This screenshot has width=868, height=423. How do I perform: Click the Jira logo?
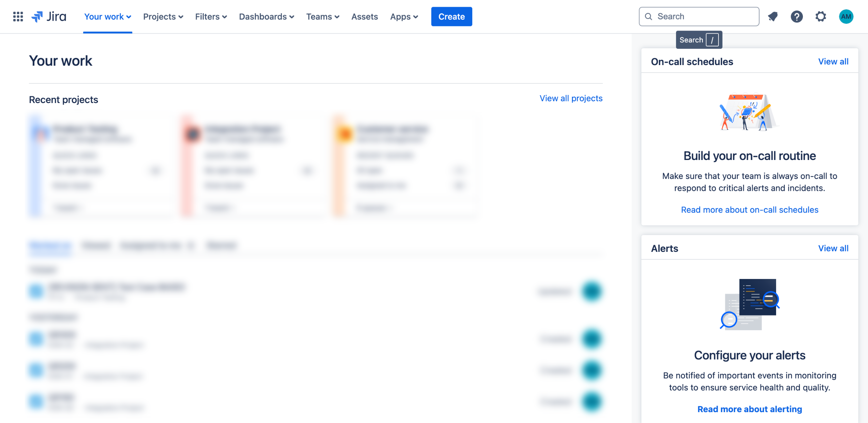point(49,17)
